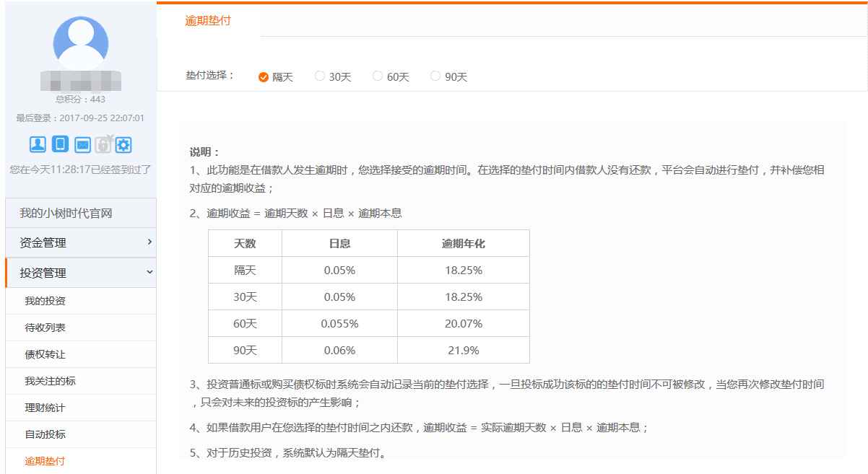Click the user identity verification icon
The width and height of the screenshot is (868, 474).
[38, 144]
